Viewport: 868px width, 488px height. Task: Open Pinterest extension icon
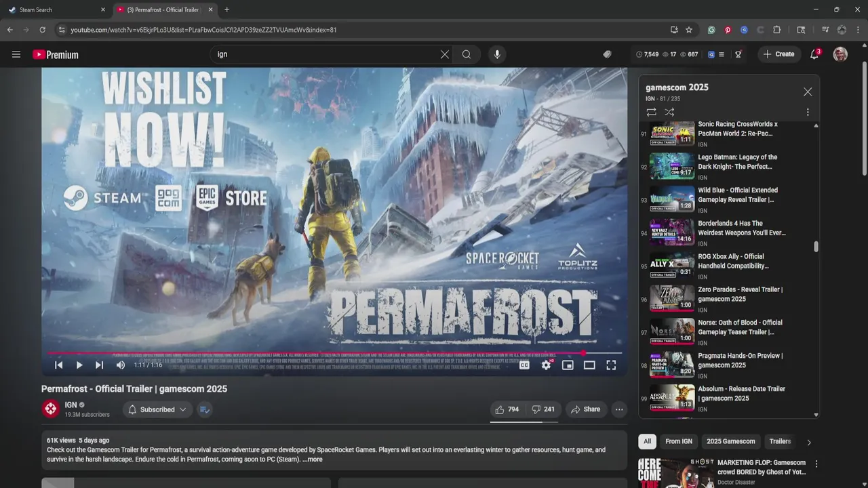click(x=728, y=30)
